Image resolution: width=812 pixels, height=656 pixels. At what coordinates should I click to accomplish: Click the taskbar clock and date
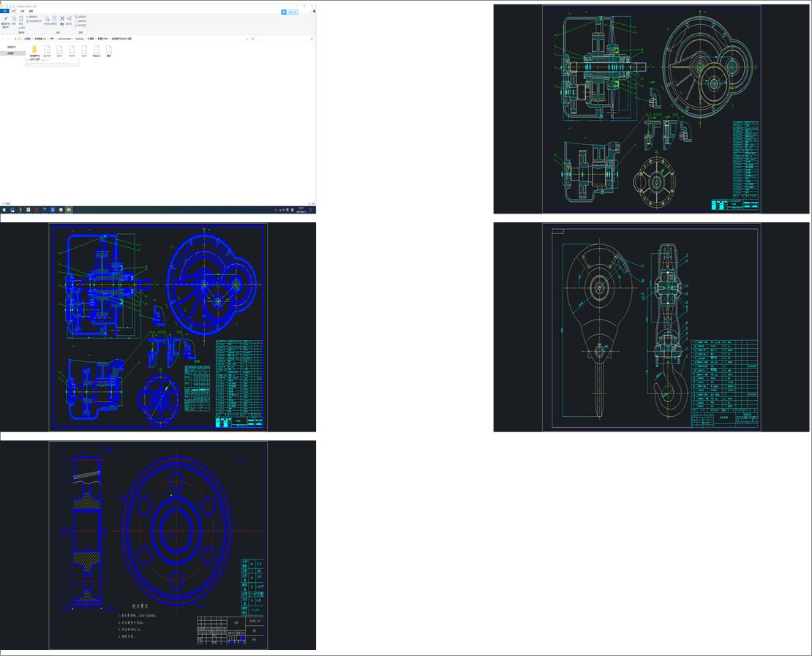click(301, 210)
